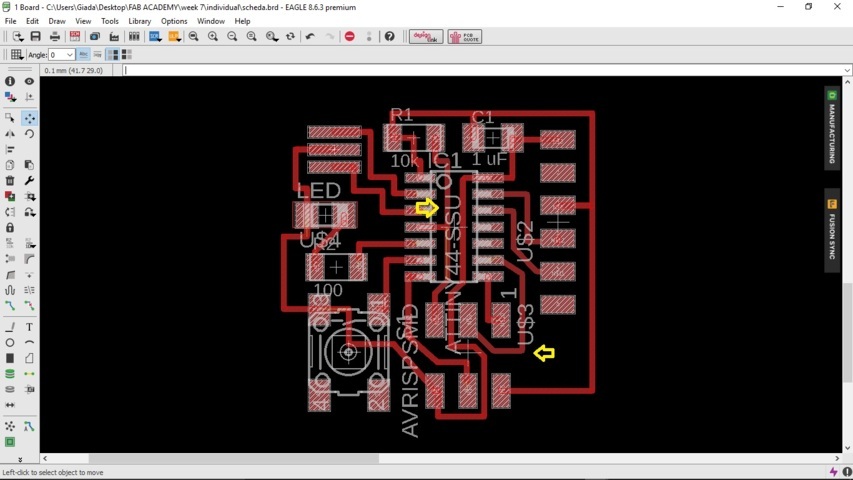Select the Polygon tool

pyautogui.click(x=29, y=358)
